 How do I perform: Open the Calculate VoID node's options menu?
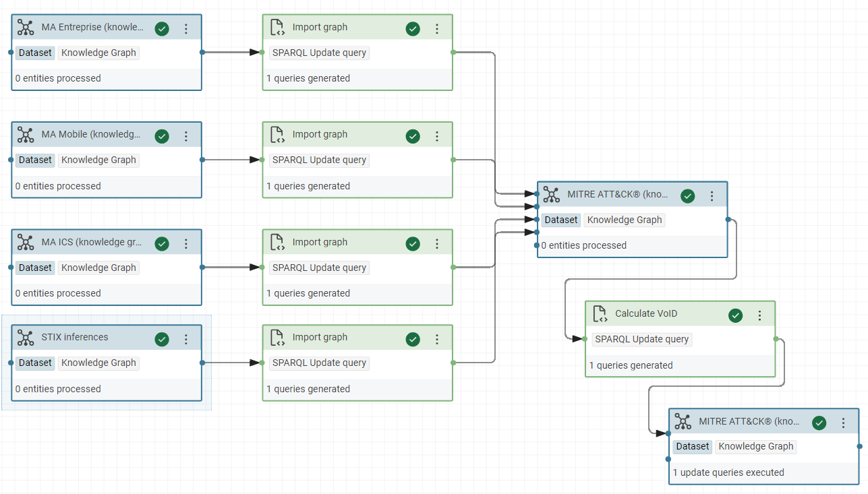pyautogui.click(x=759, y=315)
